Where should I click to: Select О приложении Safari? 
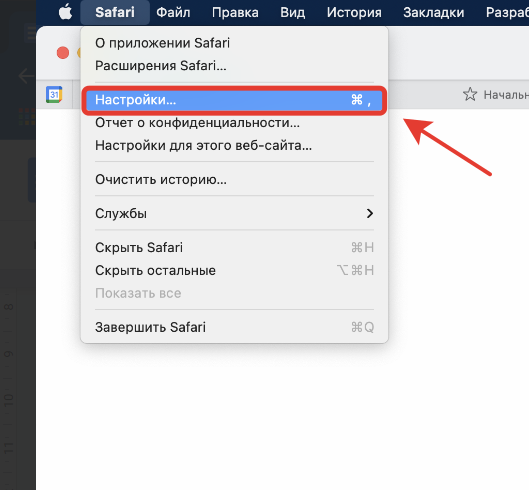(x=234, y=43)
